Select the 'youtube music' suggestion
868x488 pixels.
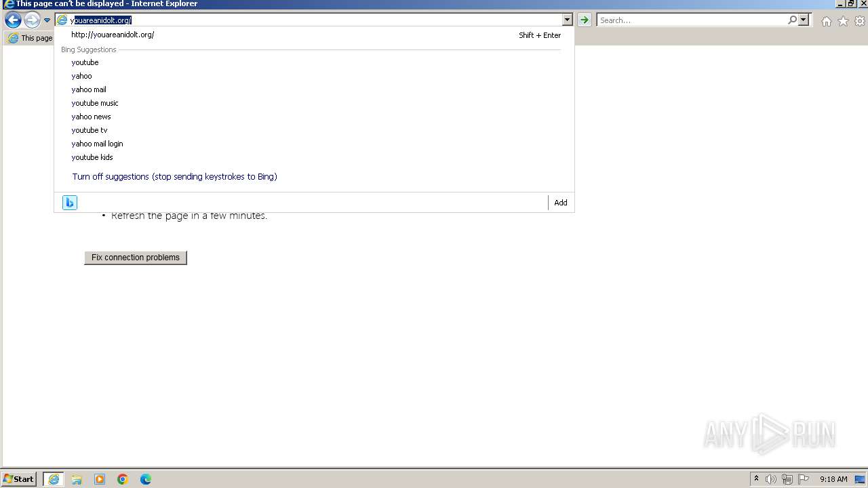tap(314, 103)
